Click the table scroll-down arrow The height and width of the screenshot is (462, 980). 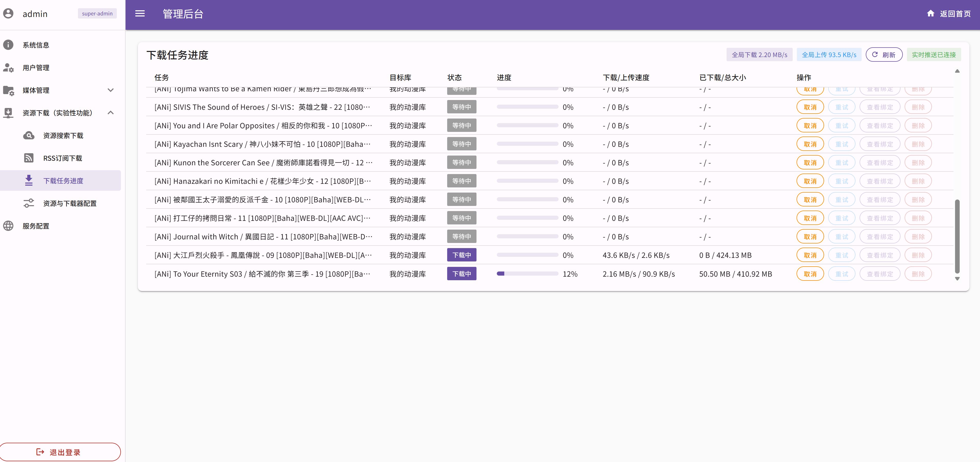tap(957, 279)
